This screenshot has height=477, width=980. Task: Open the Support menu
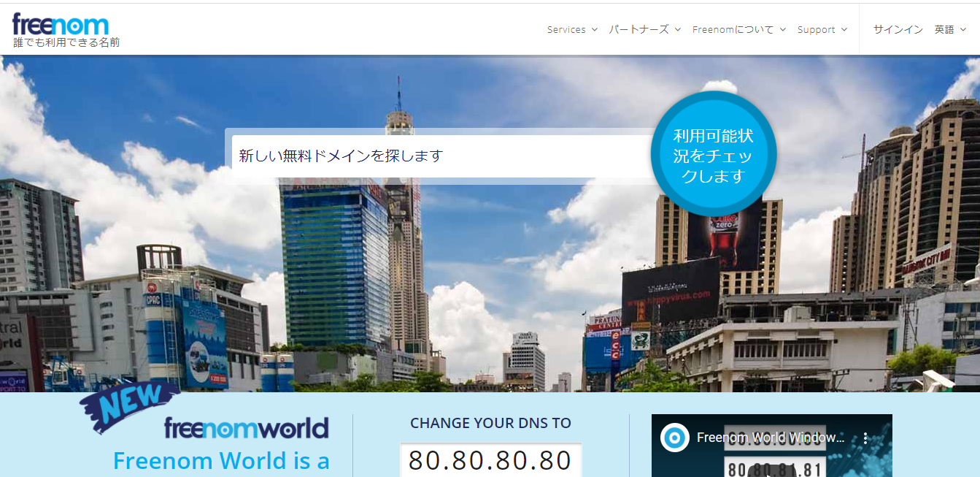pos(822,29)
